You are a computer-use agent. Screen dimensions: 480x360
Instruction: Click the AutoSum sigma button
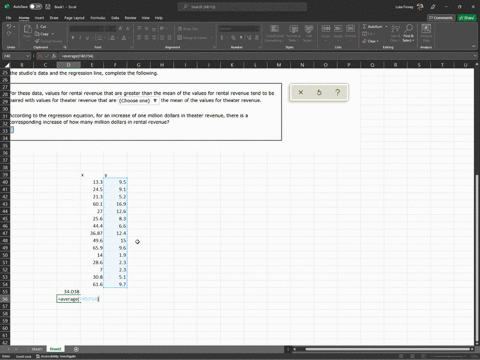coord(373,26)
